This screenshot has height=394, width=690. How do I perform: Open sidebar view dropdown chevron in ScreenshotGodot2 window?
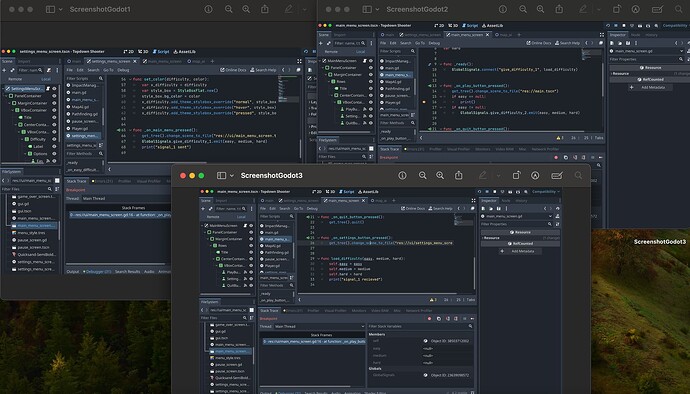point(378,9)
